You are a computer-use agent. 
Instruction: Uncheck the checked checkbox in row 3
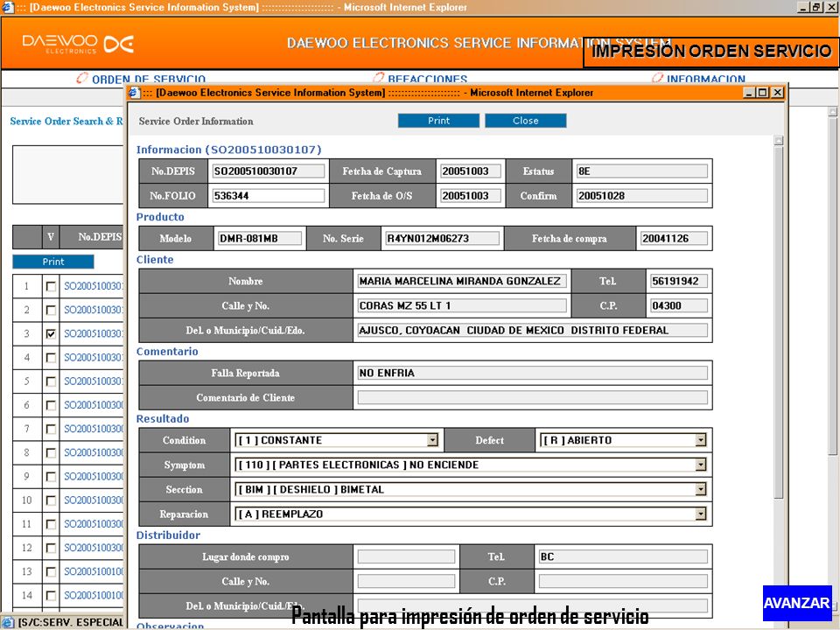[x=51, y=333]
